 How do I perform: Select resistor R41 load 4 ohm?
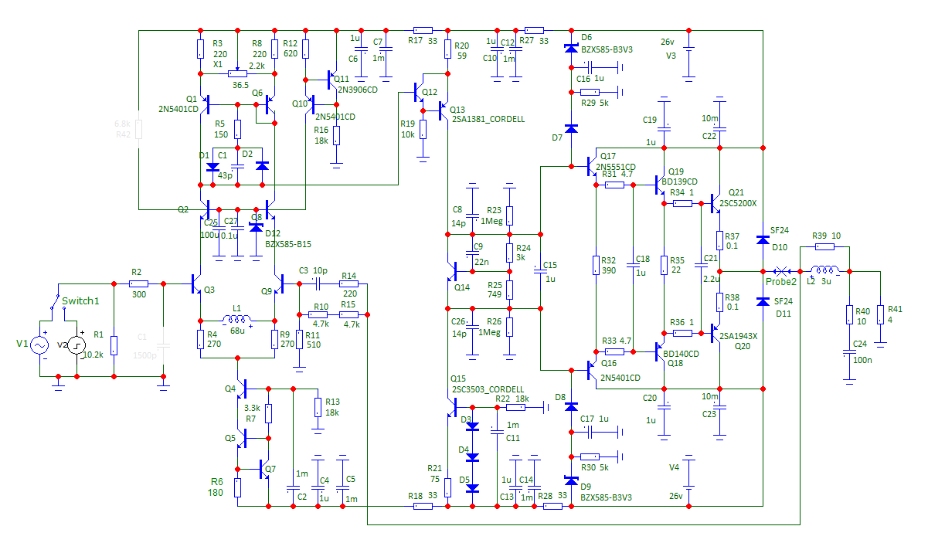click(x=880, y=315)
